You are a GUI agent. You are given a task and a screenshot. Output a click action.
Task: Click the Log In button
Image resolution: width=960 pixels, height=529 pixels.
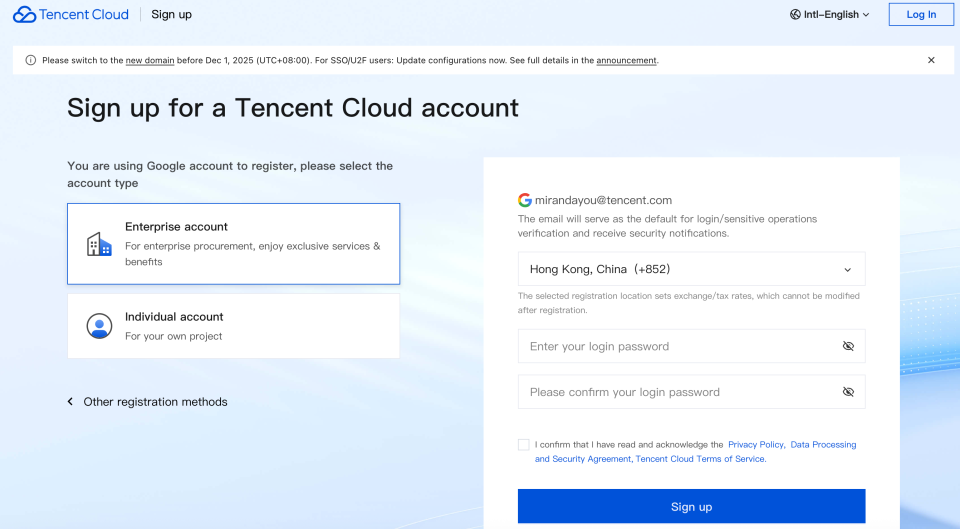click(x=921, y=15)
